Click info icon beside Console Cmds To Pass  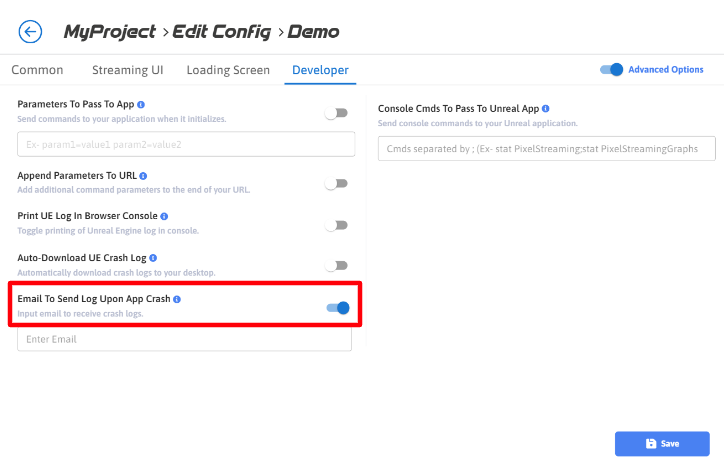pos(545,109)
